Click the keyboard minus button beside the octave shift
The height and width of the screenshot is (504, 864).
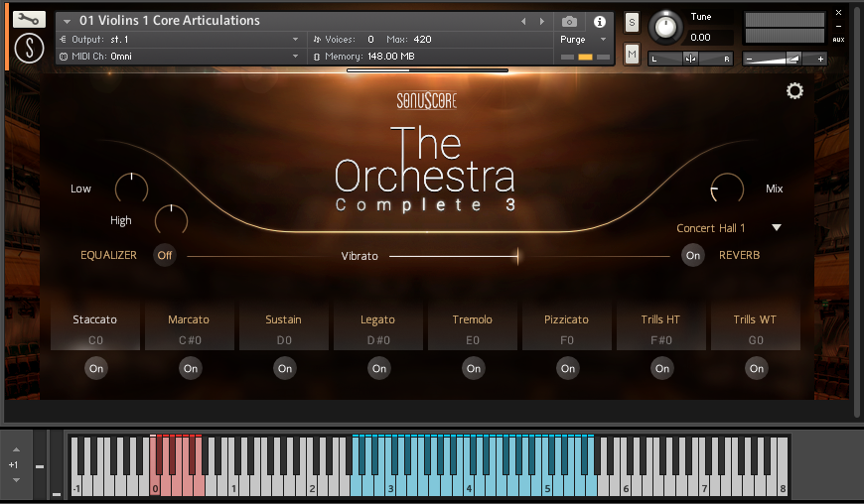pyautogui.click(x=40, y=466)
